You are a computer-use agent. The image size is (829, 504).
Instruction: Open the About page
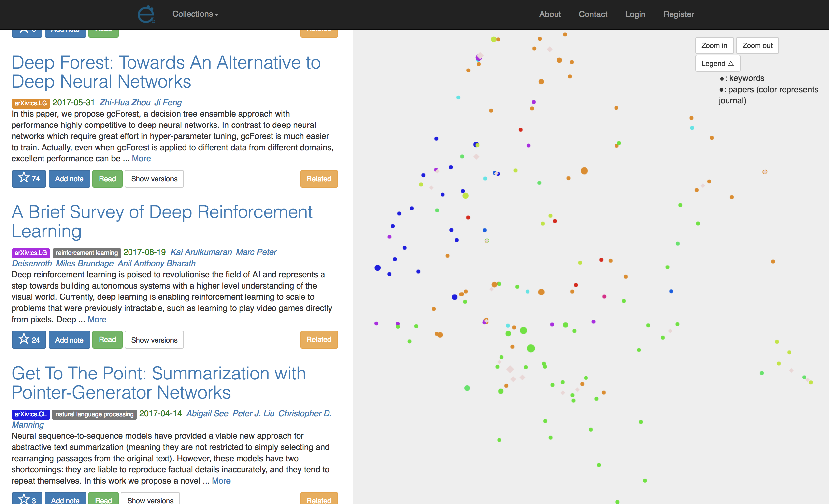tap(550, 14)
